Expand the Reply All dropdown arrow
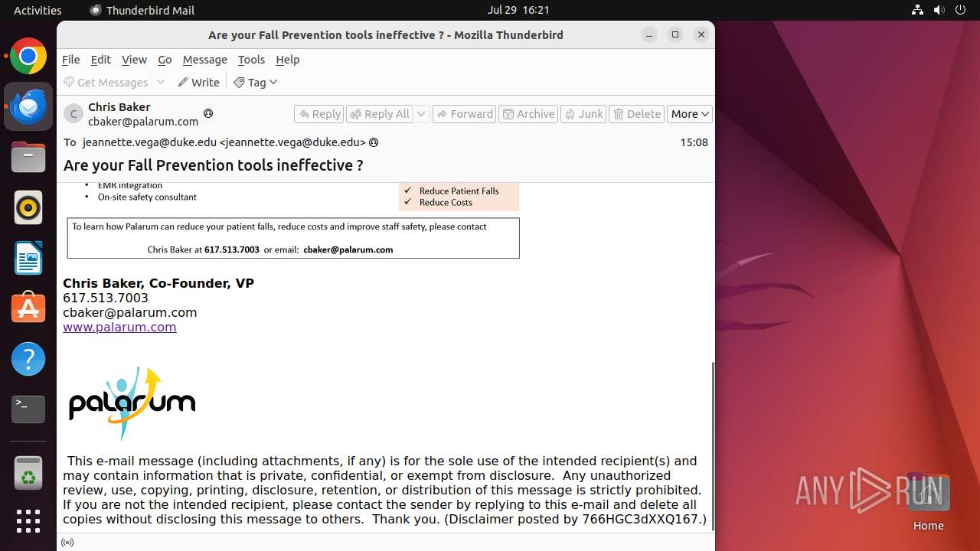The width and height of the screenshot is (980, 551). (421, 114)
